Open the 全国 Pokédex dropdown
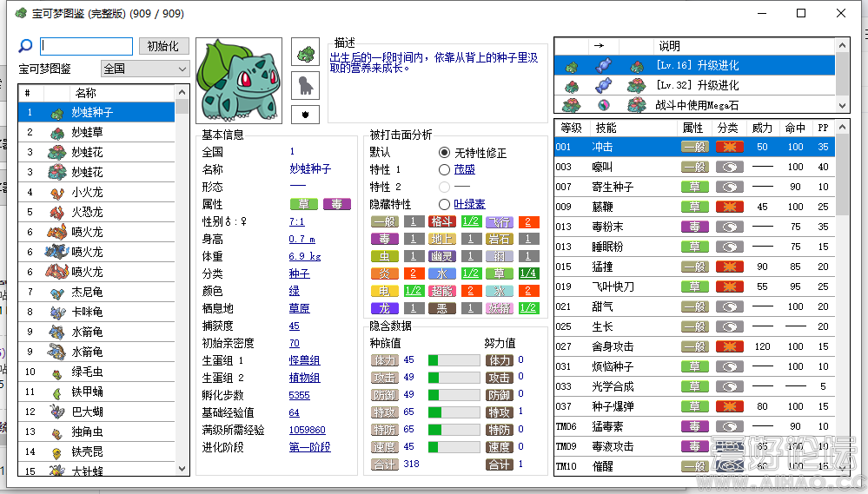Image resolution: width=868 pixels, height=494 pixels. coord(145,69)
